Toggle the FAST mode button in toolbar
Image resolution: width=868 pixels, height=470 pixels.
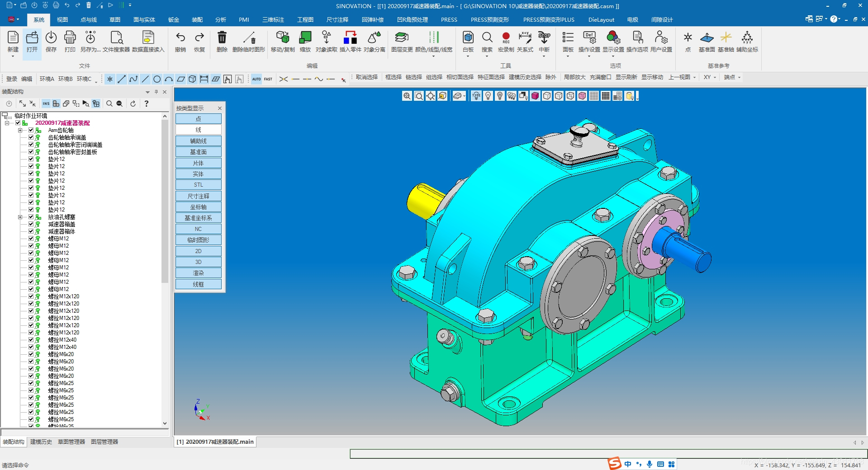(x=268, y=79)
